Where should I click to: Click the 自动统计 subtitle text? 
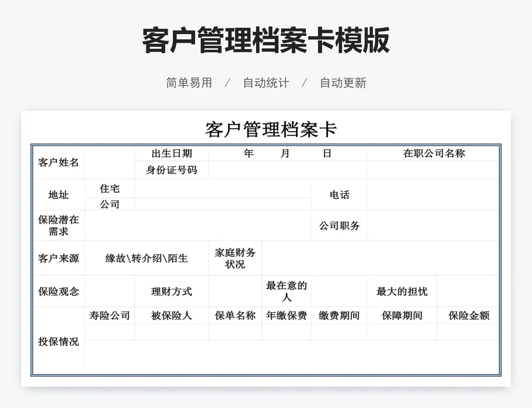(x=266, y=83)
